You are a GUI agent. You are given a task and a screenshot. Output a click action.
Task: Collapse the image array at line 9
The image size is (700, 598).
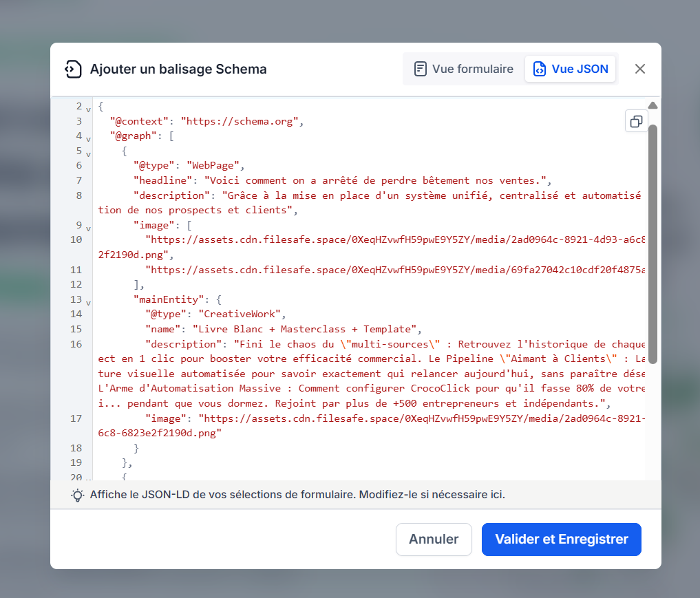point(88,228)
